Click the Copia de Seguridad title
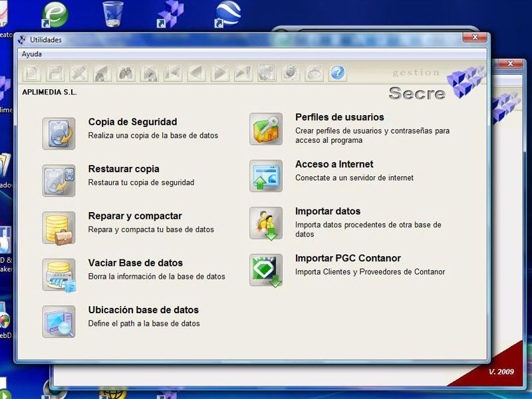Viewport: 532px width, 399px height. 132,122
